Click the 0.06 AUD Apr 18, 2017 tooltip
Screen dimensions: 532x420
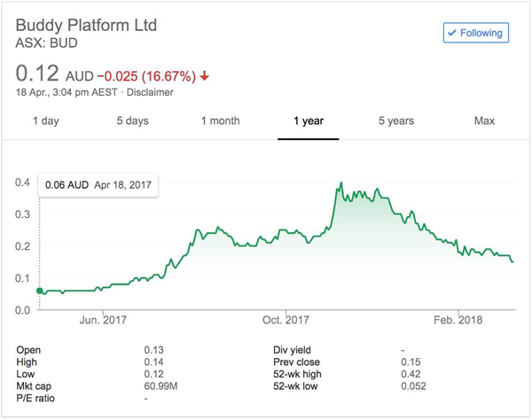tap(98, 185)
